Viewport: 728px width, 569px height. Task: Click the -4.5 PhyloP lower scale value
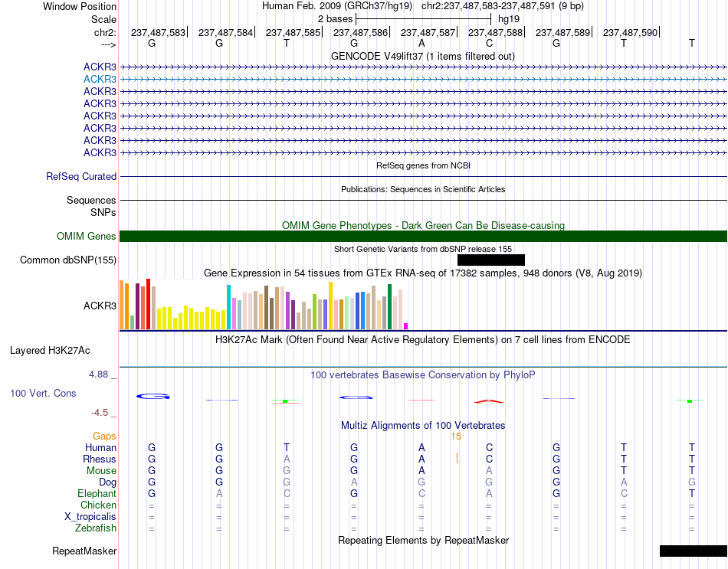[x=100, y=413]
